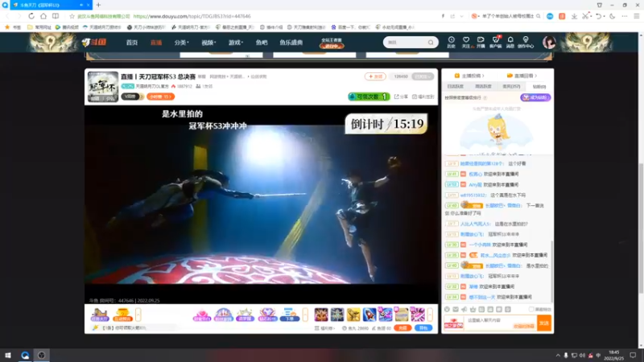Click the orange recharge button

(x=402, y=328)
